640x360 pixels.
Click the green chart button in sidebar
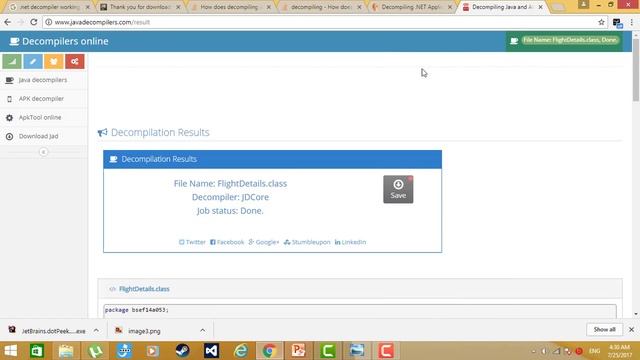(12, 62)
